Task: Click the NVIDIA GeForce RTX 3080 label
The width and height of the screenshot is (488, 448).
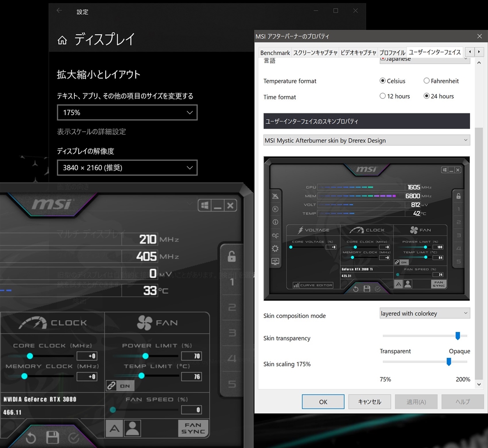Action: [x=40, y=399]
